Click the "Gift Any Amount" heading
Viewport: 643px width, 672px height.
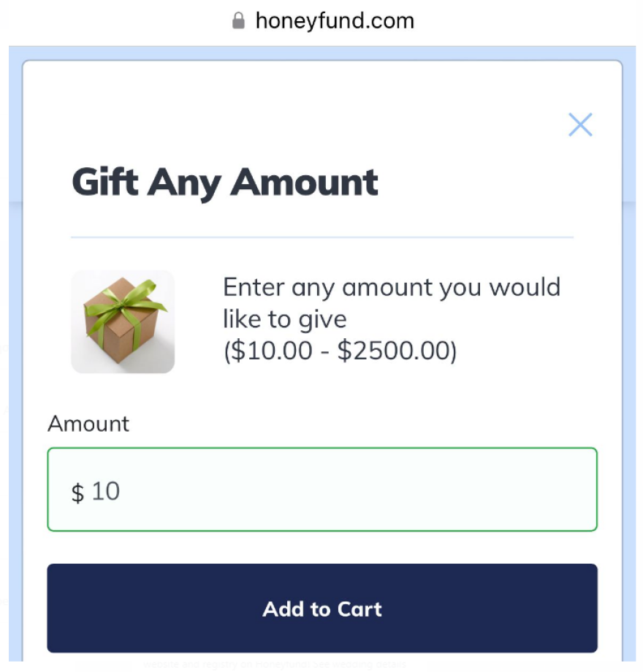pos(225,183)
